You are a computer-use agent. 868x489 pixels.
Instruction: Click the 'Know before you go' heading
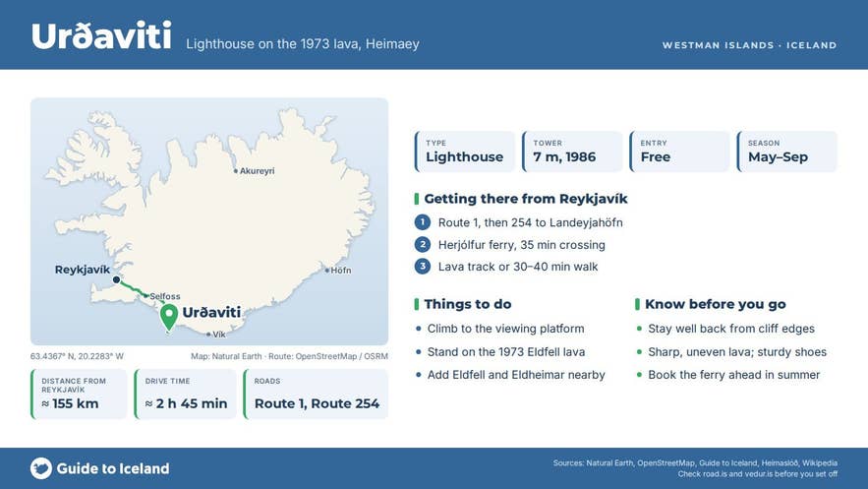(716, 304)
